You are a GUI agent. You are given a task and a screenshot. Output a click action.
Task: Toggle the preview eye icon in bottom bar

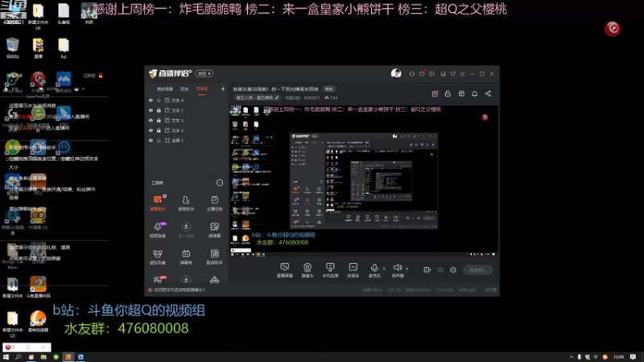(440, 269)
